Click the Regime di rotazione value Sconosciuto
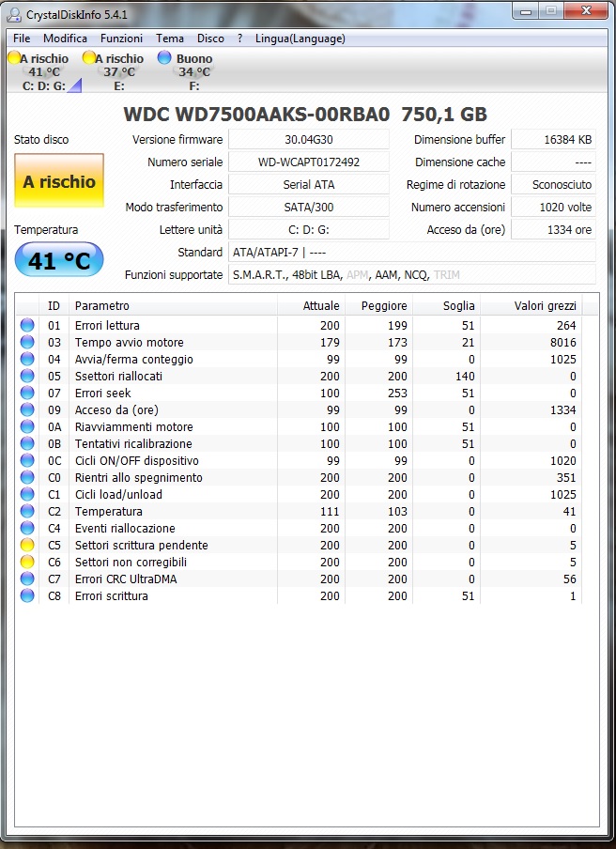This screenshot has width=616, height=849. 553,185
